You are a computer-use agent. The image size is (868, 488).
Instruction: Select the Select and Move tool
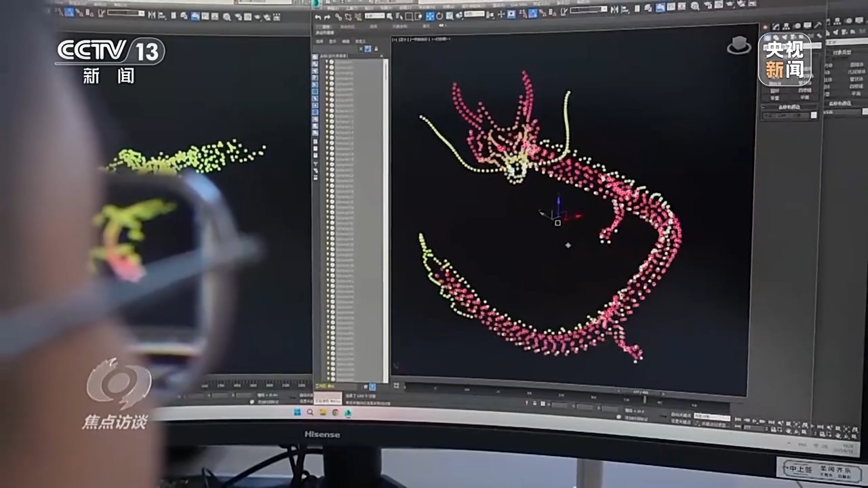[x=429, y=16]
